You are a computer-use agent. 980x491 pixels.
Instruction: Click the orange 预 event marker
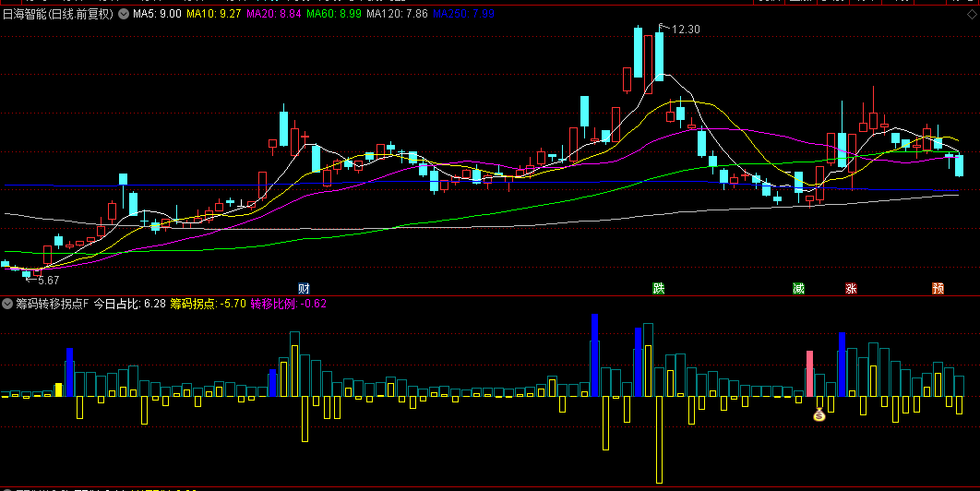pyautogui.click(x=938, y=288)
